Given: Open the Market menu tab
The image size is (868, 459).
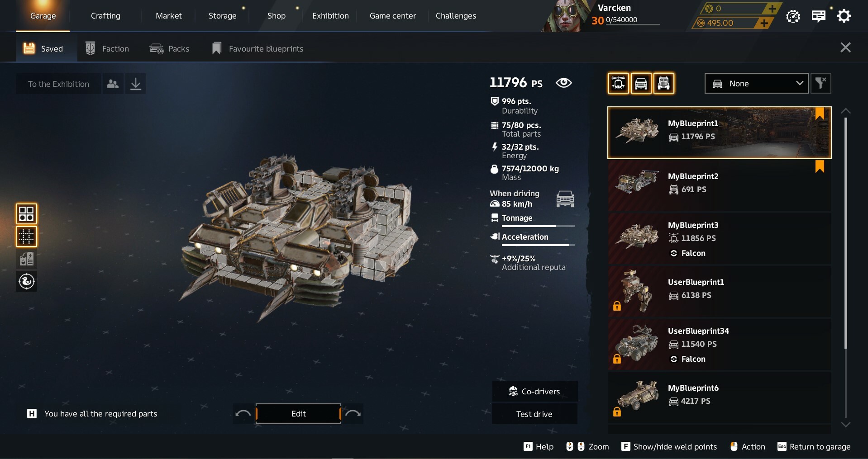Looking at the screenshot, I should 169,16.
